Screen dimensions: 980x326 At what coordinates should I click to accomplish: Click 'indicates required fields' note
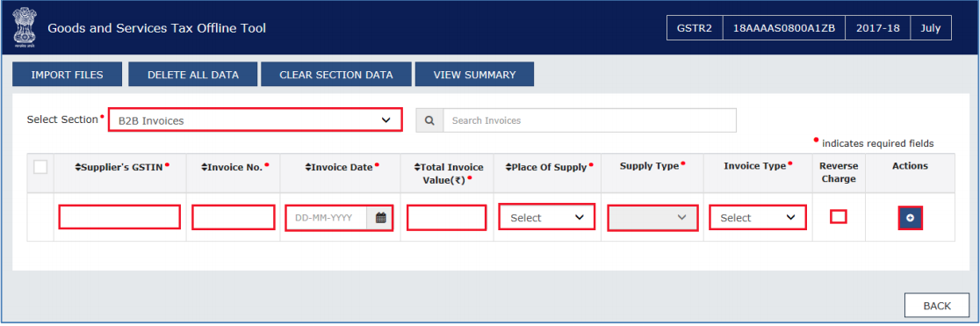tap(878, 143)
